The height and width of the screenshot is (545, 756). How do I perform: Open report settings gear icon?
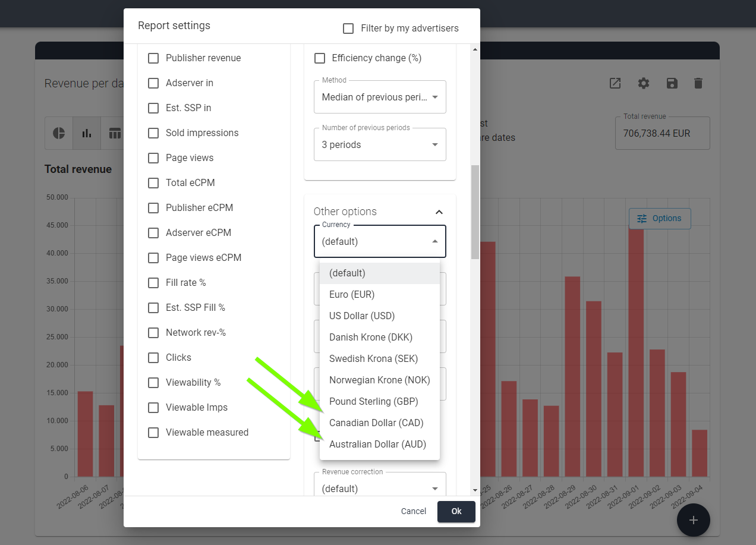[x=644, y=83]
